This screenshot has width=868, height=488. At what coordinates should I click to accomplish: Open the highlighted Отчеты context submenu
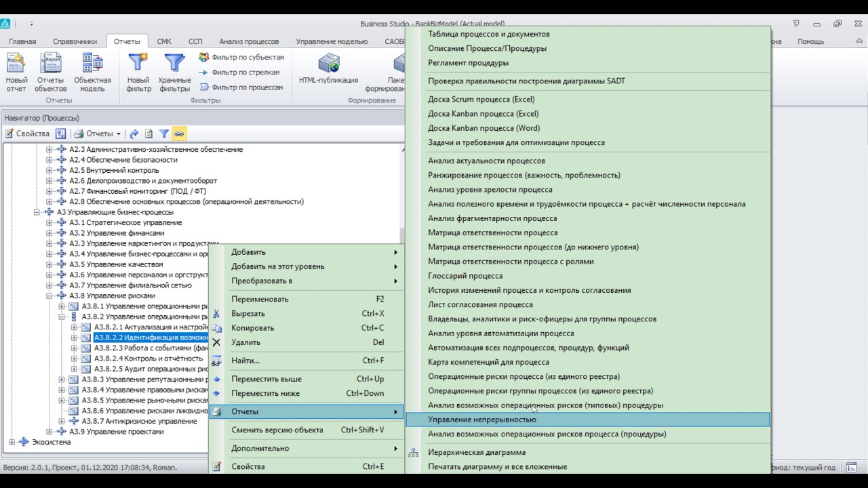[x=307, y=411]
